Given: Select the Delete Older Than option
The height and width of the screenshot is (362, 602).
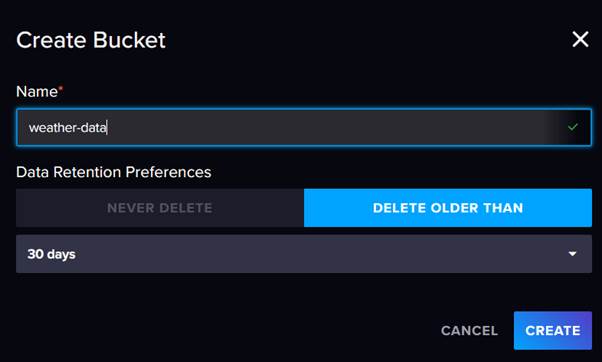Looking at the screenshot, I should [x=448, y=208].
